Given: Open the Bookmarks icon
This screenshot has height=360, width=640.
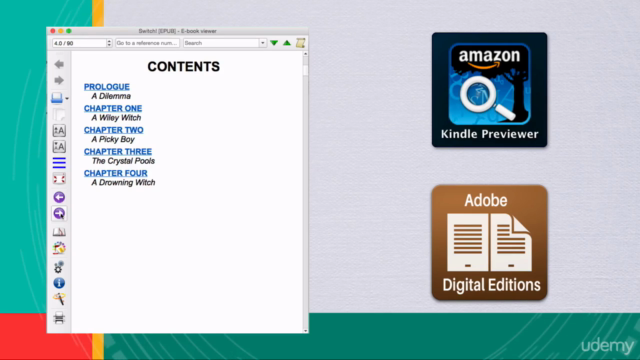Looking at the screenshot, I should [x=59, y=231].
